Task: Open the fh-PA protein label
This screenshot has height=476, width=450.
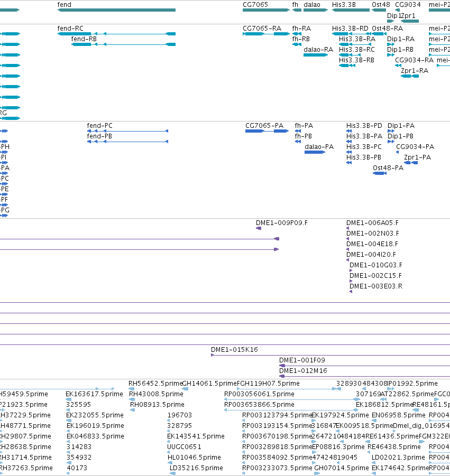Action: [304, 125]
